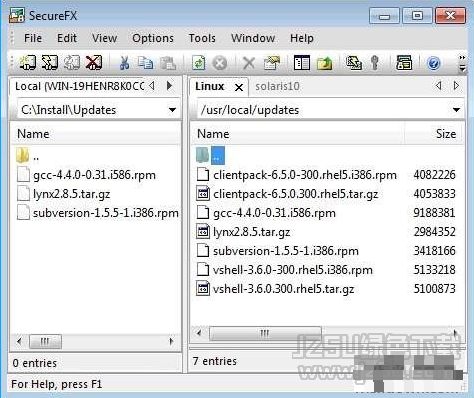474x398 pixels.
Task: Click the Connect toolbar icon
Action: (28, 62)
